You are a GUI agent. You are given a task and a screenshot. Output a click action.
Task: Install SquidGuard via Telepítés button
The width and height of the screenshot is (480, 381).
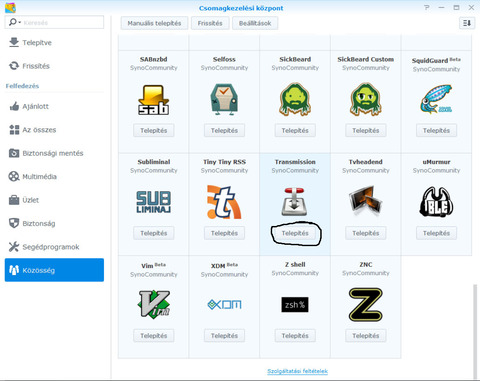(436, 130)
